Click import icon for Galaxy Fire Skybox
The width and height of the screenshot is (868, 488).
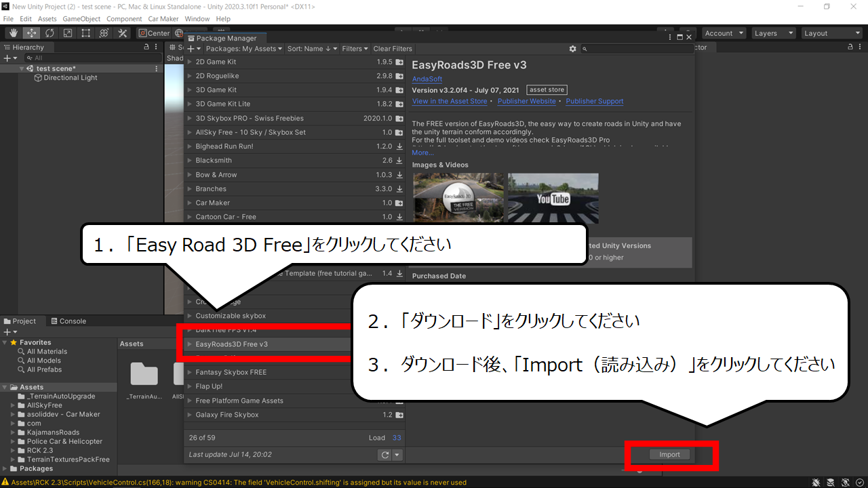(x=399, y=415)
